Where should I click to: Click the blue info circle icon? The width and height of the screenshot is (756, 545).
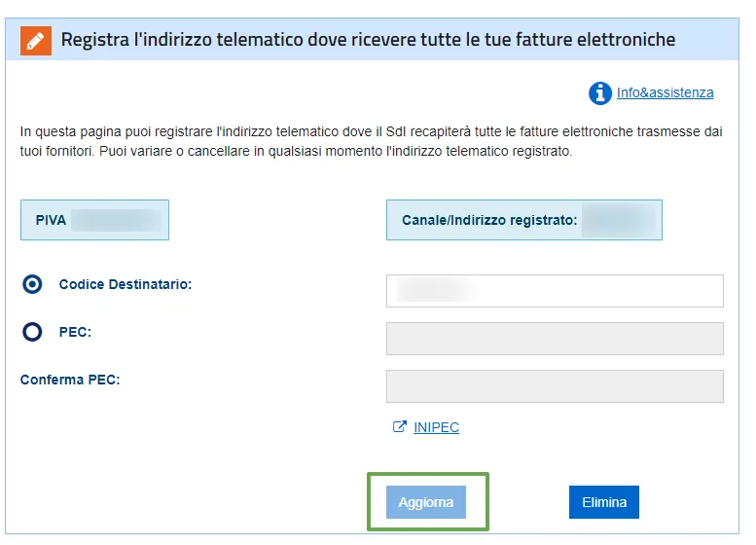599,93
